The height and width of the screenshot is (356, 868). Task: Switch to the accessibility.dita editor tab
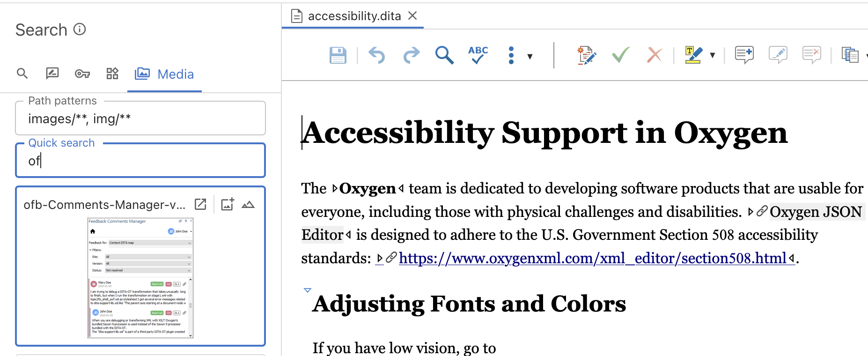(354, 16)
